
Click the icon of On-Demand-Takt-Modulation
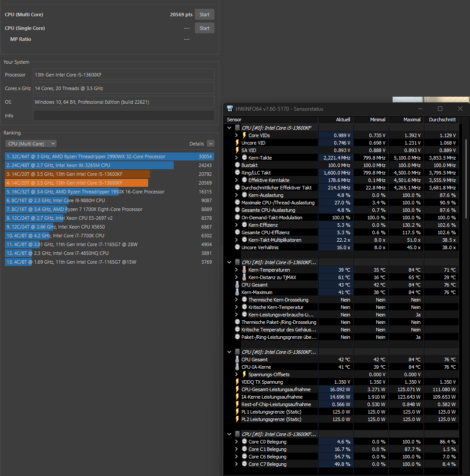coord(237,218)
